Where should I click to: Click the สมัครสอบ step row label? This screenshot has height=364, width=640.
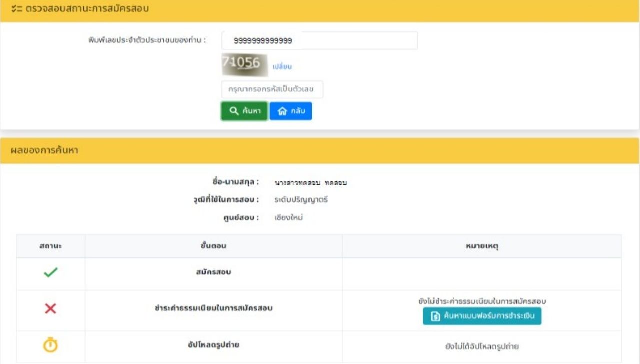click(x=213, y=273)
